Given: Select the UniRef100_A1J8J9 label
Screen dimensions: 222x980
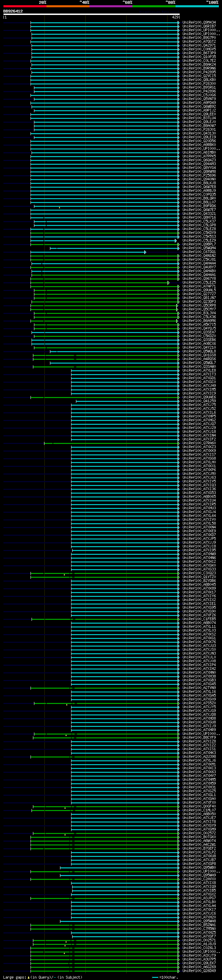Looking at the screenshot, I should pyautogui.click(x=199, y=944).
